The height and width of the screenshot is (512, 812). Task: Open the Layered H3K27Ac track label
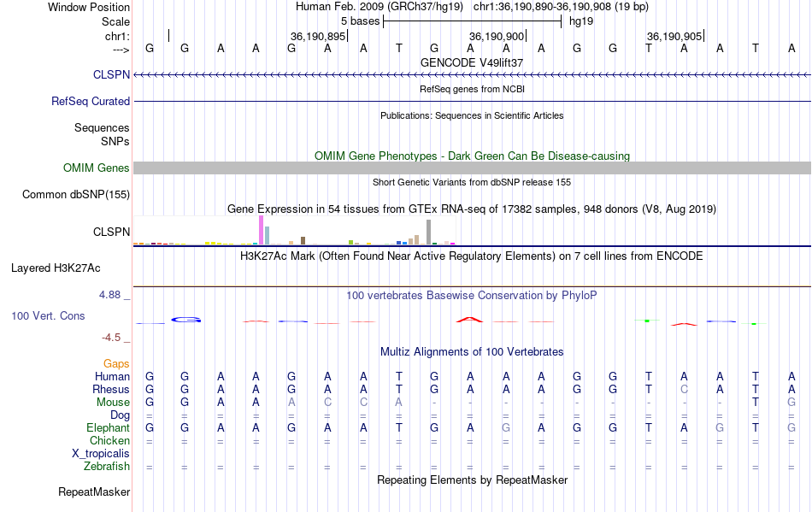(56, 268)
